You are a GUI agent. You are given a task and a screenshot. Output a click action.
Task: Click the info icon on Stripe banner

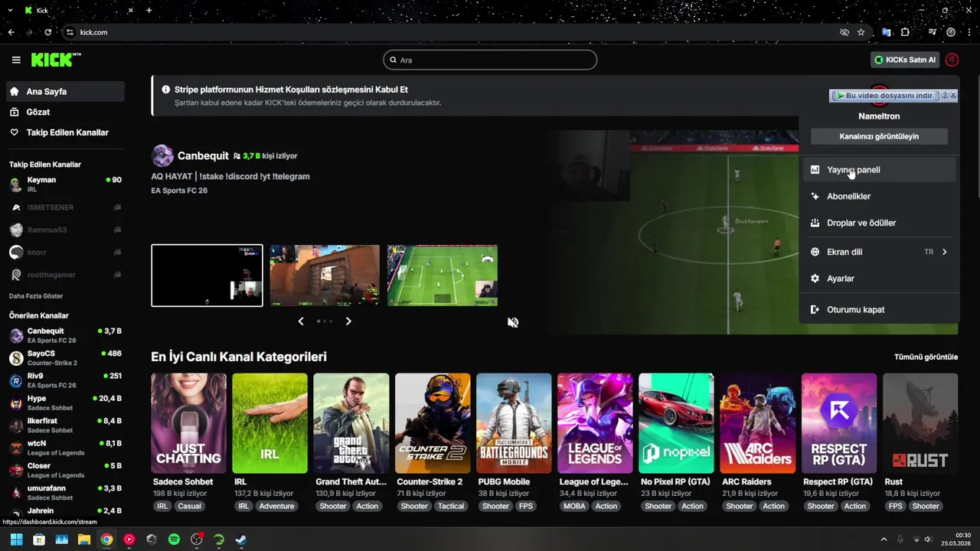pos(166,90)
